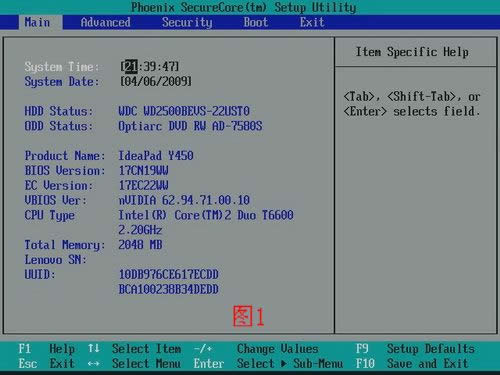Open the Advanced tab
Image resolution: width=500 pixels, height=375 pixels.
(105, 22)
